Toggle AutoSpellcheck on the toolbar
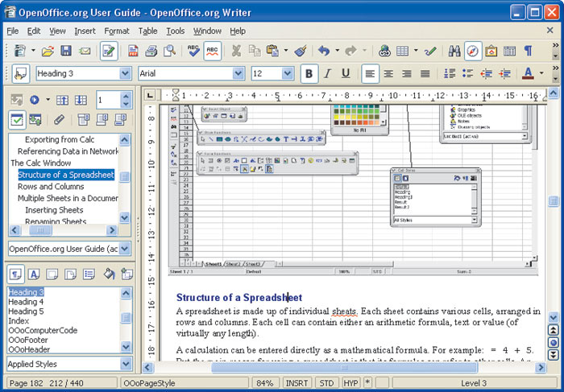 213,51
